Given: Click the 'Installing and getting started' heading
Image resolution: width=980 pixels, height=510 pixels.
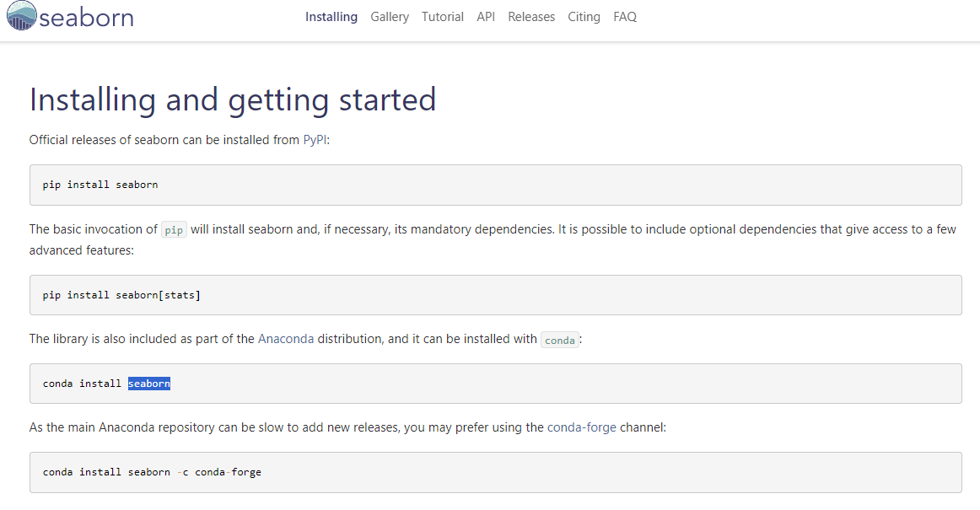Looking at the screenshot, I should 233,100.
